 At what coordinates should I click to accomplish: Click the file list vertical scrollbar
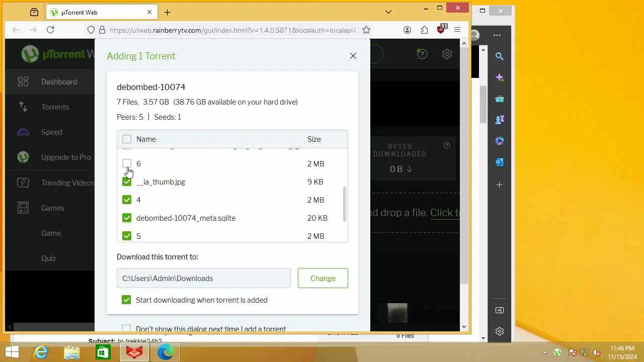pyautogui.click(x=345, y=204)
